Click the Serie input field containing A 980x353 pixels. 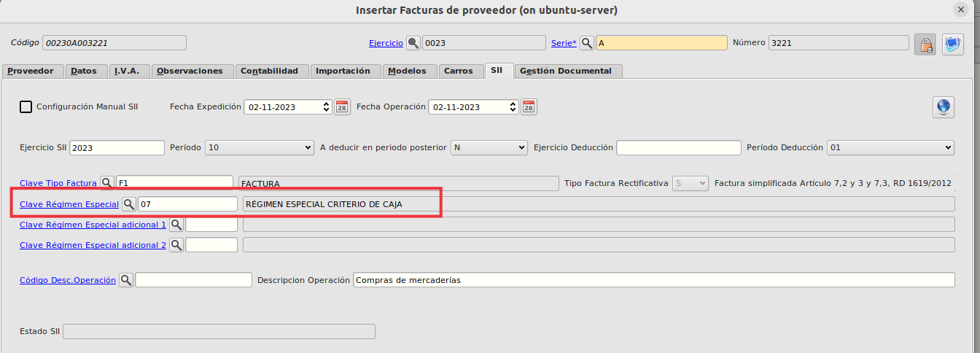(x=661, y=43)
